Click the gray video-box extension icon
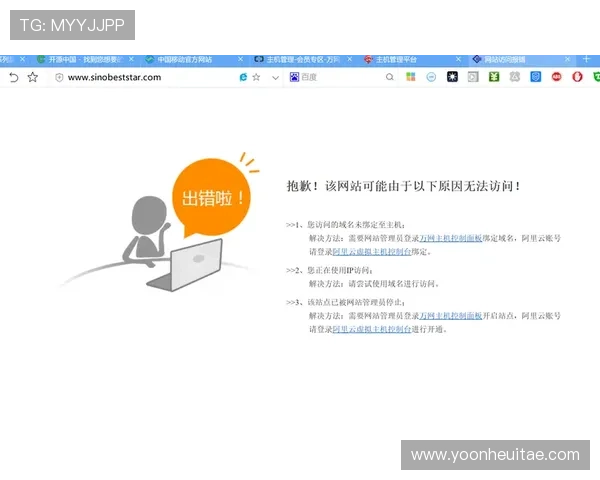Screen dimensions: 600x480 473,77
